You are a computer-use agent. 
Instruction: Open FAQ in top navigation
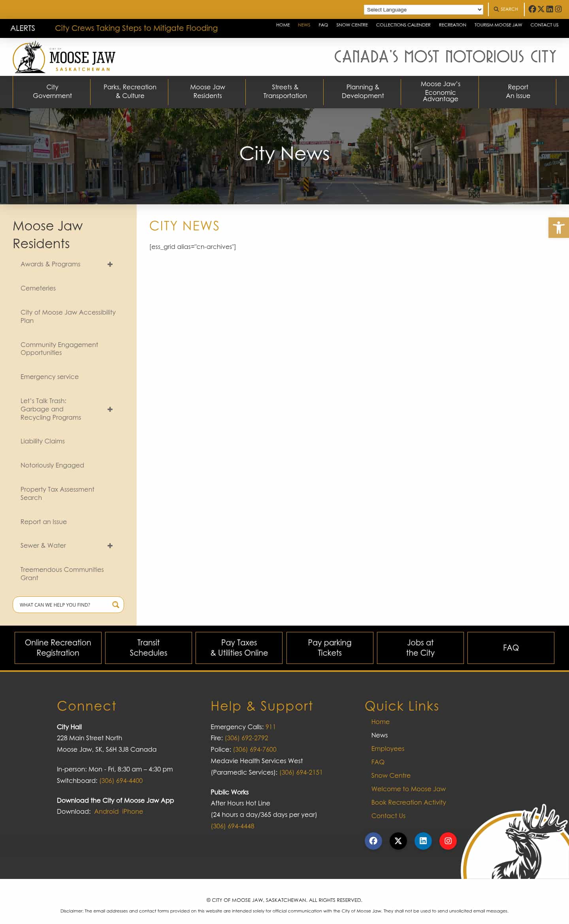point(323,25)
